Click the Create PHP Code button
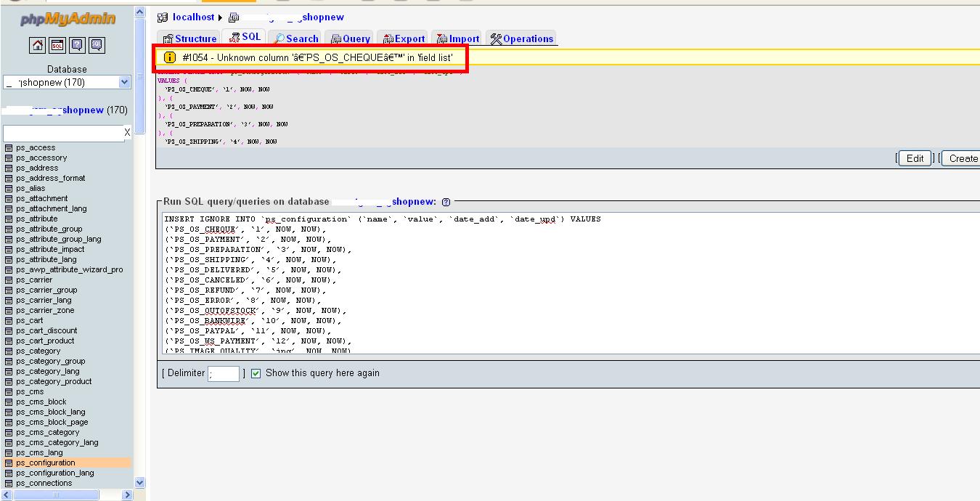Viewport: 980px width, 501px height. tap(961, 158)
